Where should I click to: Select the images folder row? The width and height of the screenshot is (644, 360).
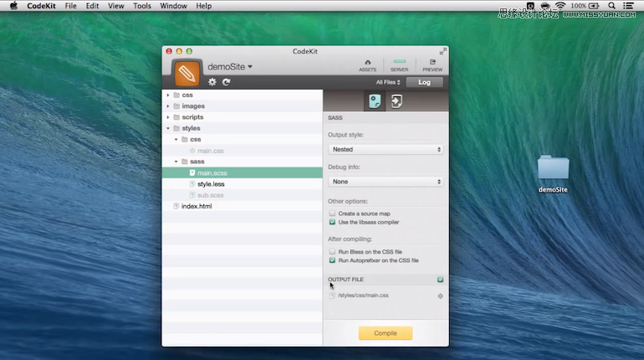(243, 106)
